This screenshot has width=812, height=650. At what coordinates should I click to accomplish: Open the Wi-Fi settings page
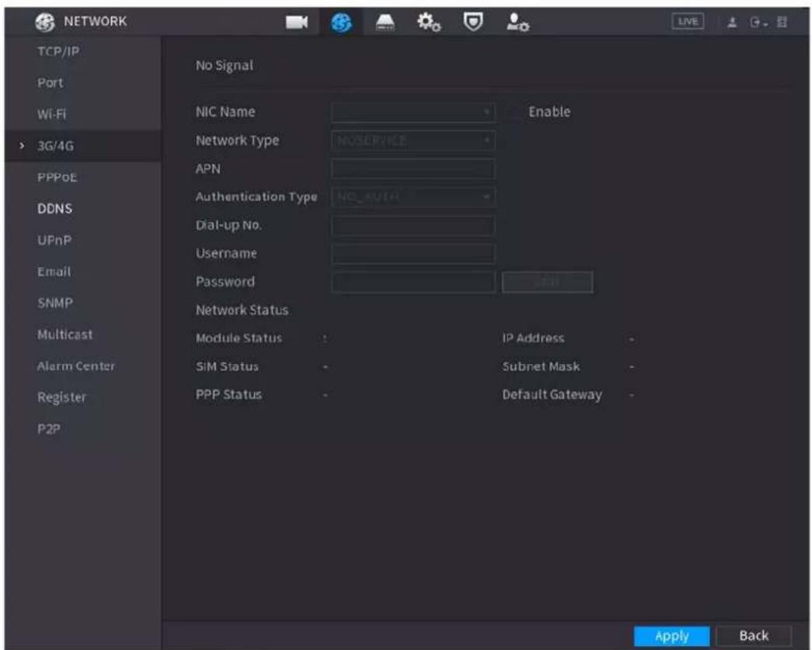pyautogui.click(x=52, y=114)
